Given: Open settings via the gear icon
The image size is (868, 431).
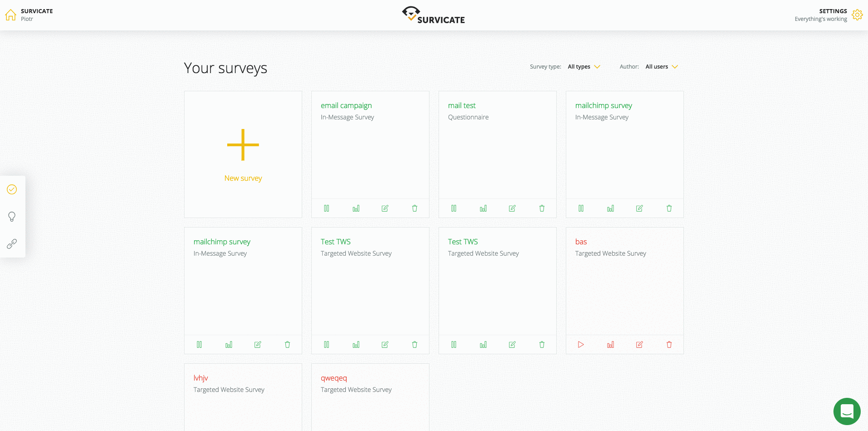Looking at the screenshot, I should tap(857, 15).
